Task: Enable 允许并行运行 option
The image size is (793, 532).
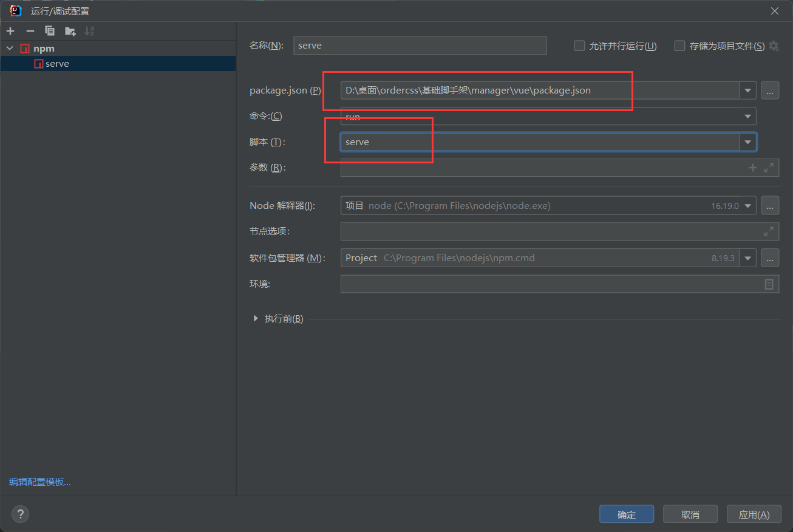Action: point(579,45)
